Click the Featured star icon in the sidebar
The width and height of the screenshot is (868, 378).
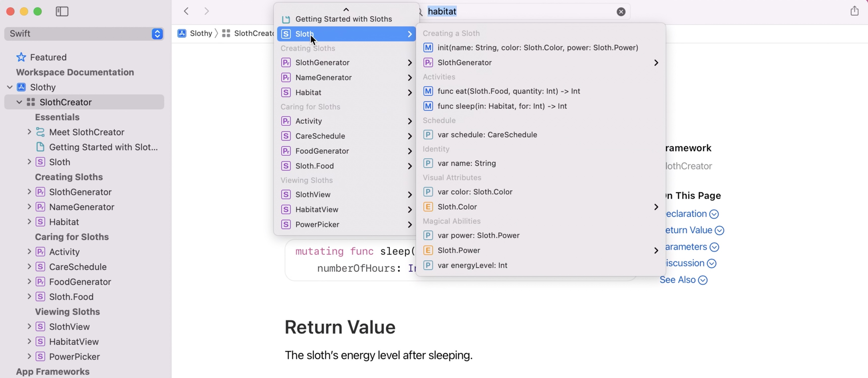(21, 57)
